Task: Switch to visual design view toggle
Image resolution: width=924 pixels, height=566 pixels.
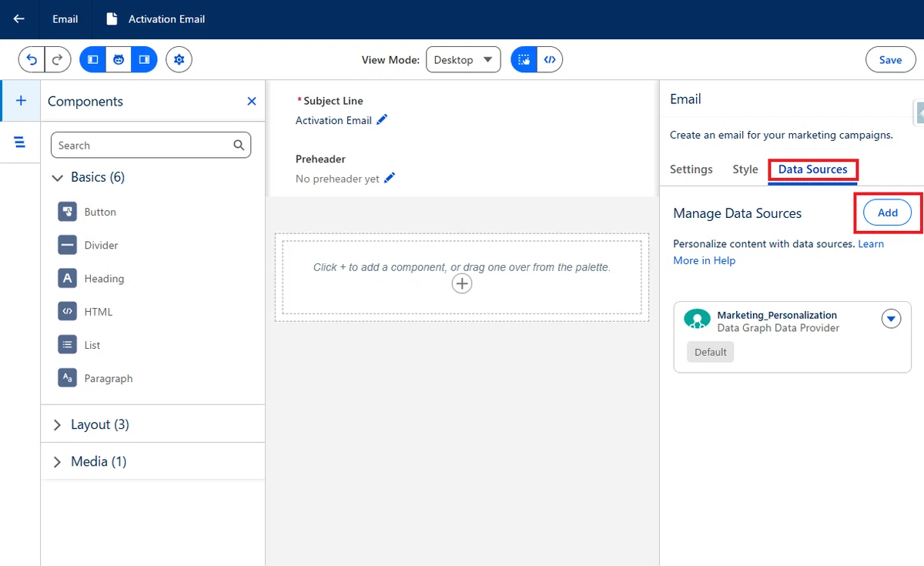Action: click(x=524, y=59)
